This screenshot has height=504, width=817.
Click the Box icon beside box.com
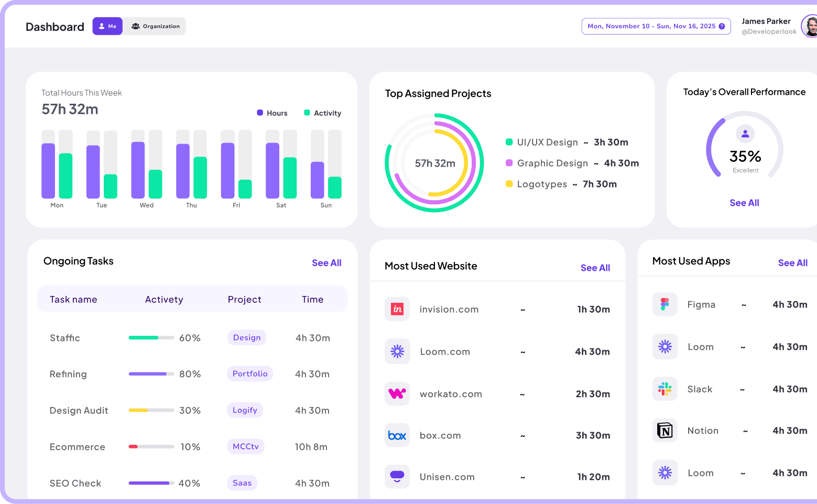pos(397,435)
